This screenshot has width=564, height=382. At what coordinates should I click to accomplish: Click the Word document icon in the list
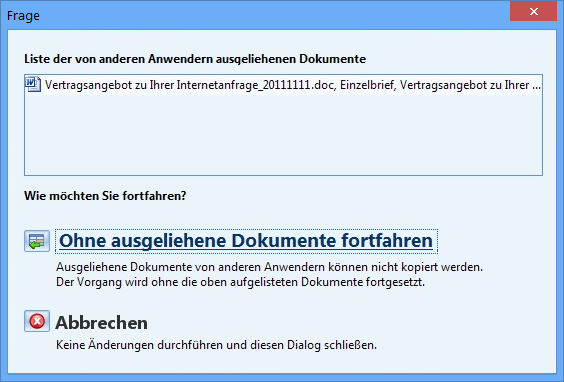coord(33,85)
